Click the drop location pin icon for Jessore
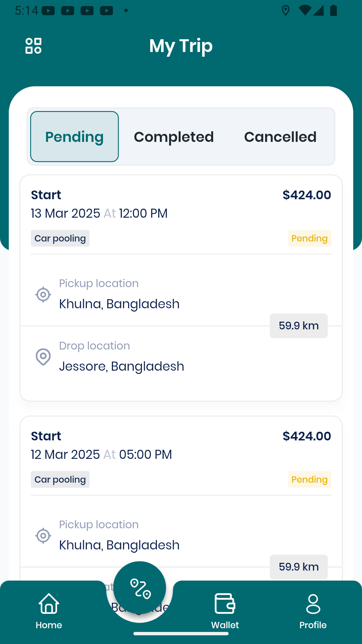The height and width of the screenshot is (644, 362). click(43, 357)
